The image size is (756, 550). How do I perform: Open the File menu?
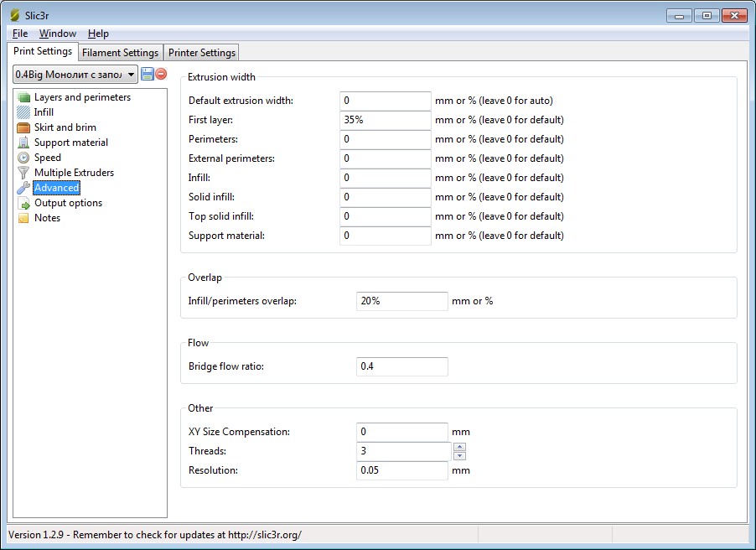[20, 34]
